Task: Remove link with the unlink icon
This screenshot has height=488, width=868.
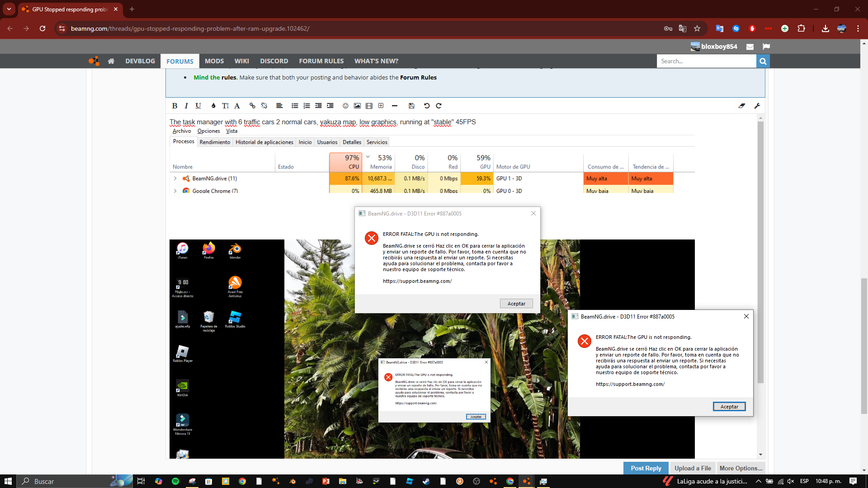Action: [x=264, y=106]
